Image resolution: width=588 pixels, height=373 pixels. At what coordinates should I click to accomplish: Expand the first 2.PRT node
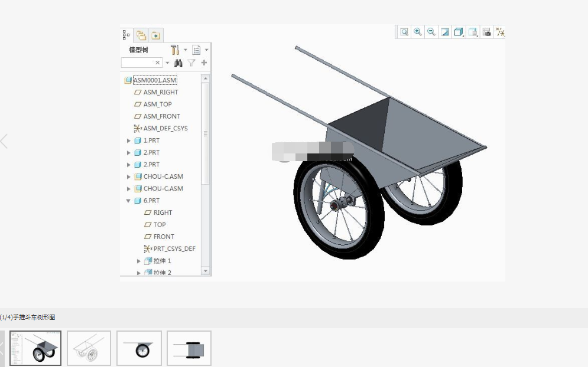(x=129, y=152)
